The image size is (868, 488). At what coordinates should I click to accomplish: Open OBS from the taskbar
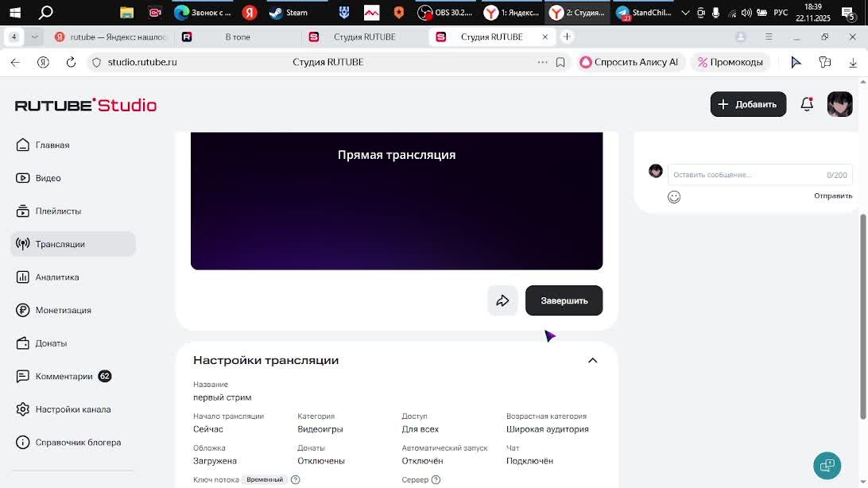pos(446,12)
